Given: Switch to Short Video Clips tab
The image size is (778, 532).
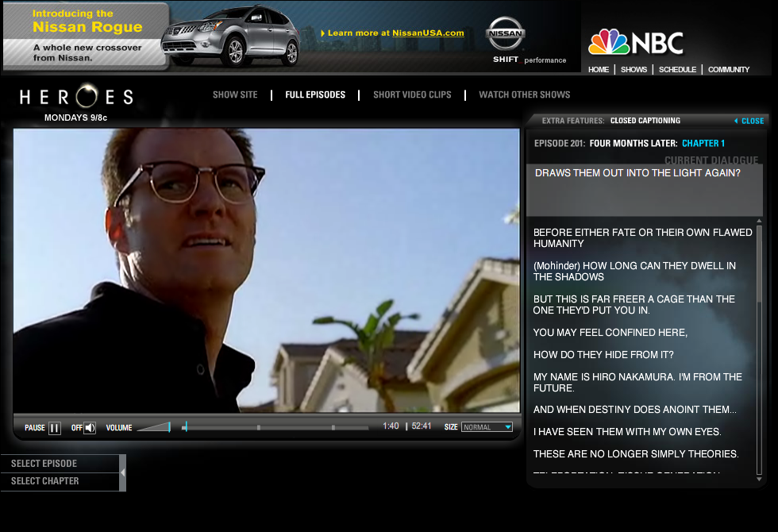Looking at the screenshot, I should coord(412,94).
